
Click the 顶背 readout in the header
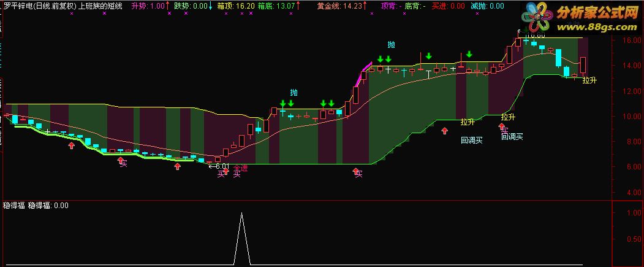pos(390,6)
